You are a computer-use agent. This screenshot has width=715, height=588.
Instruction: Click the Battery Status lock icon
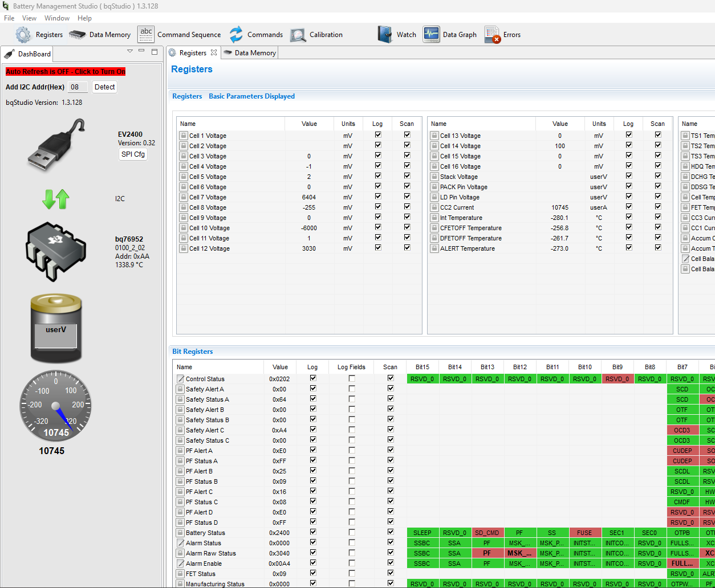point(180,533)
